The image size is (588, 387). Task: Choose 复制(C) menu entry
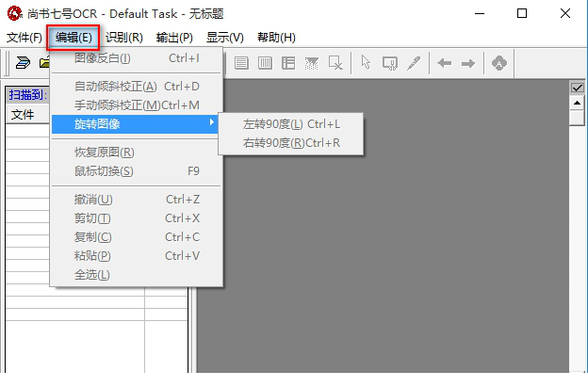click(137, 237)
